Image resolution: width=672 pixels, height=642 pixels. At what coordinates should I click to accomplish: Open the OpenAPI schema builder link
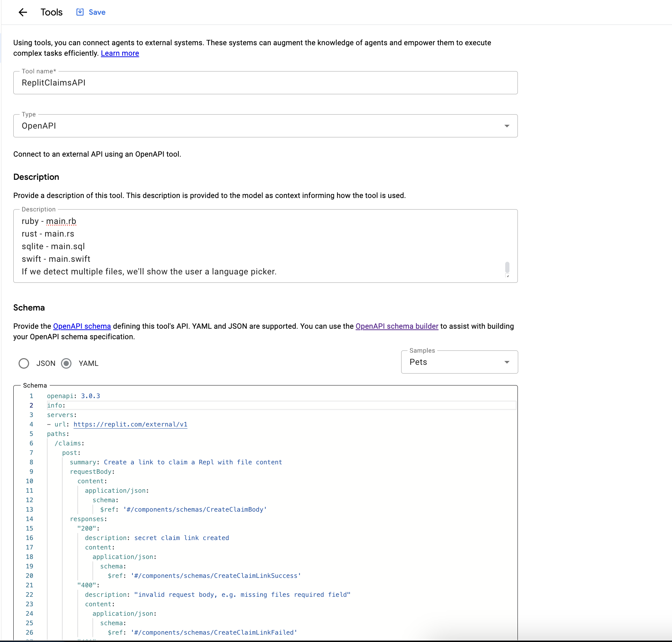(397, 326)
